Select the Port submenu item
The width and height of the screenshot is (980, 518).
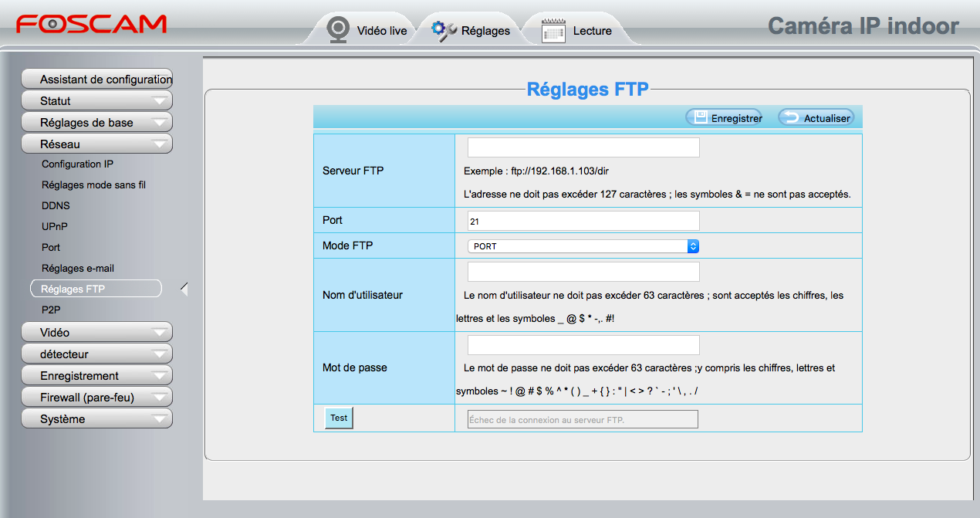tap(51, 248)
